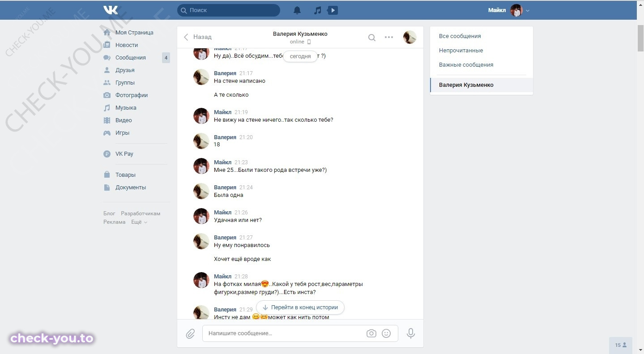Click the Разработчикам footer link

tap(141, 213)
